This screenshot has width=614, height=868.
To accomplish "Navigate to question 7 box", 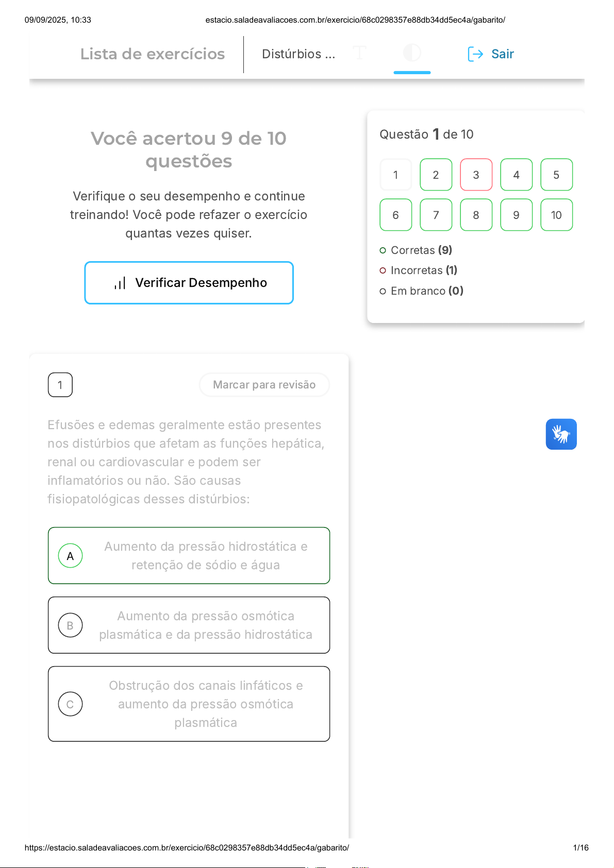I will [436, 215].
